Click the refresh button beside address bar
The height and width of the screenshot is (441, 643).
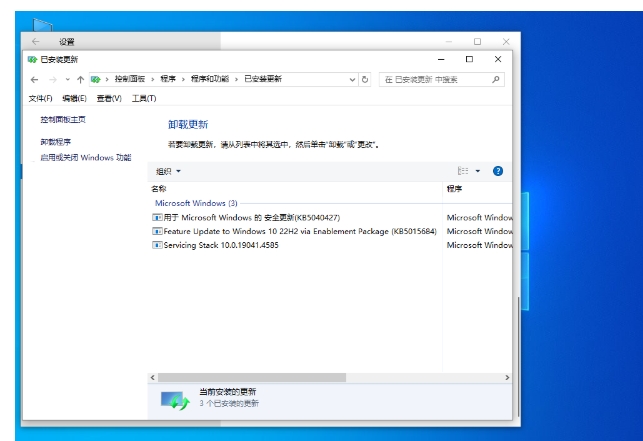365,79
